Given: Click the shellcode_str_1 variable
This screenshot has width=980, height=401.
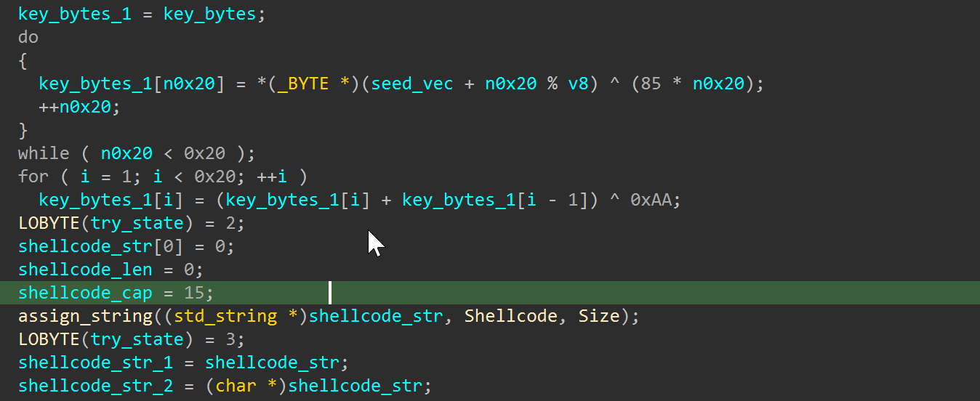Looking at the screenshot, I should tap(95, 362).
